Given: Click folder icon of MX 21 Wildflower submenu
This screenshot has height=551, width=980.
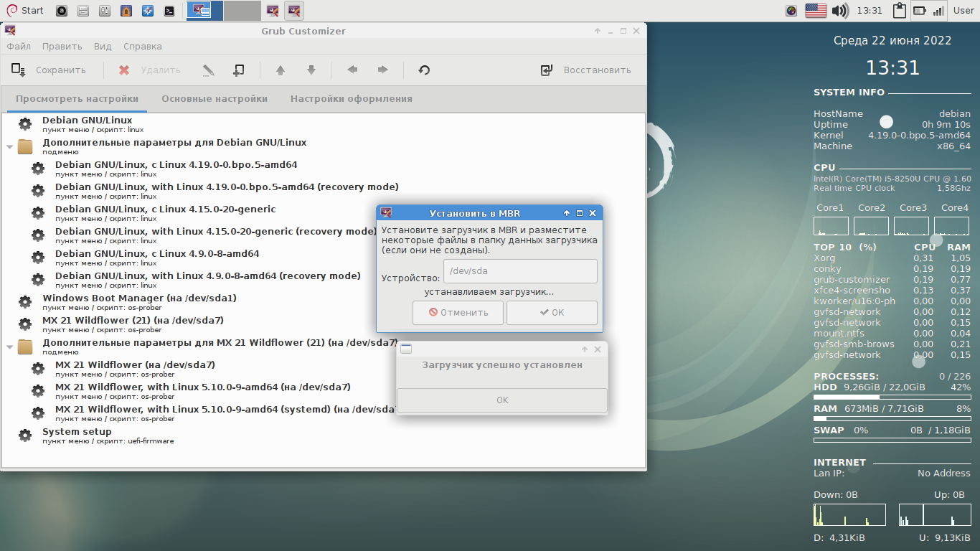Looking at the screenshot, I should 25,347.
